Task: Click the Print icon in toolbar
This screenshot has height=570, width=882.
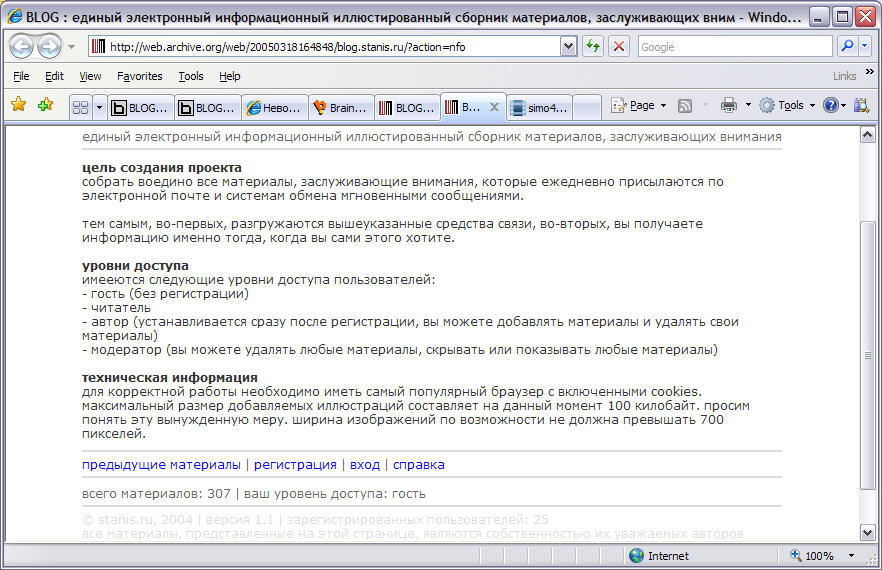Action: coord(729,105)
